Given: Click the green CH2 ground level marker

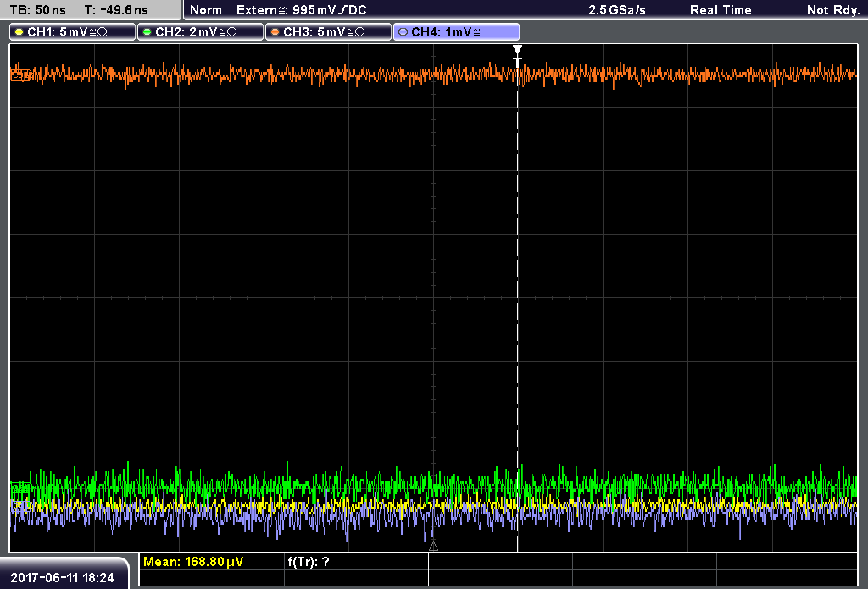Looking at the screenshot, I should point(21,487).
